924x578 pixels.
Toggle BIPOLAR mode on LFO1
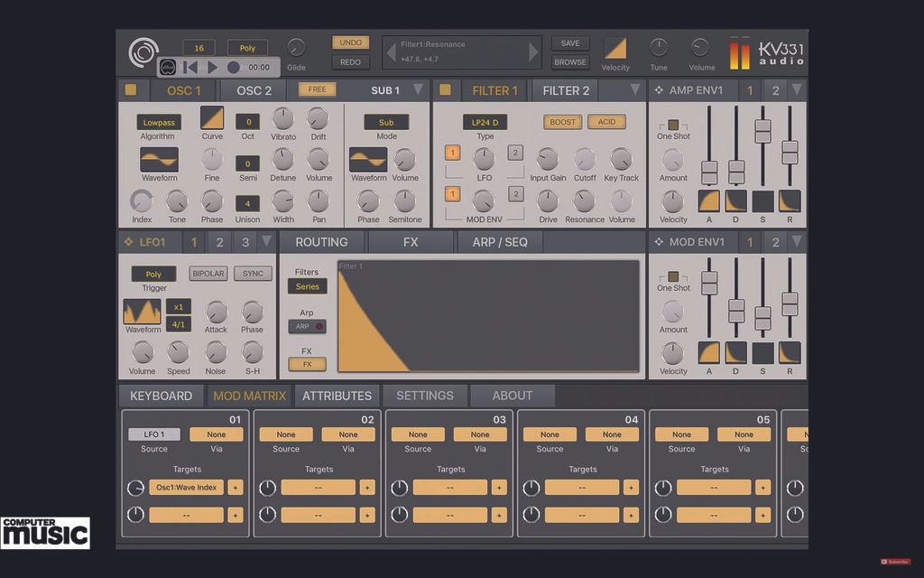[208, 273]
